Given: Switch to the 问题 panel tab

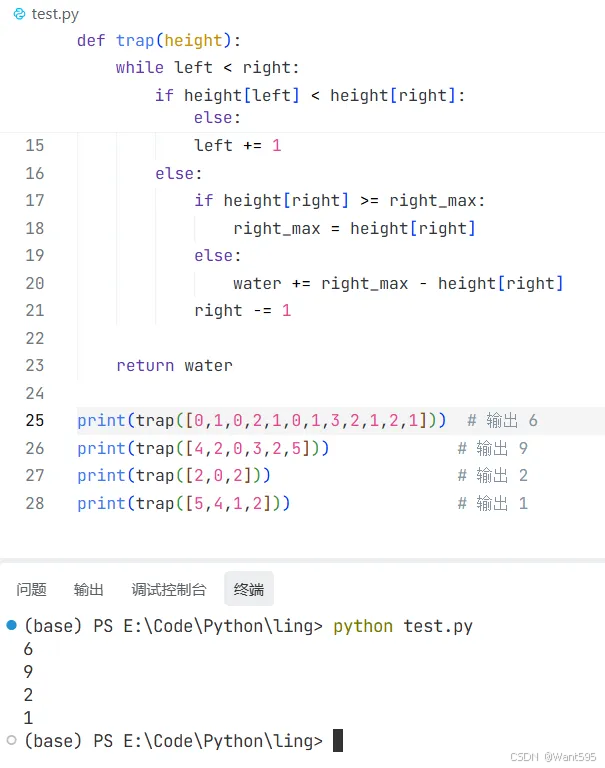Looking at the screenshot, I should pos(31,589).
